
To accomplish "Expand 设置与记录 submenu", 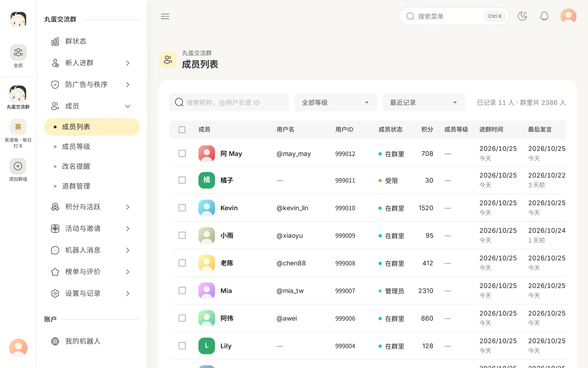I will pos(92,293).
